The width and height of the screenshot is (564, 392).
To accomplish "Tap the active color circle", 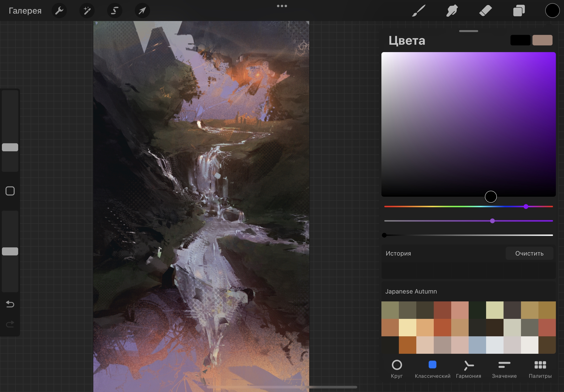I will point(552,11).
